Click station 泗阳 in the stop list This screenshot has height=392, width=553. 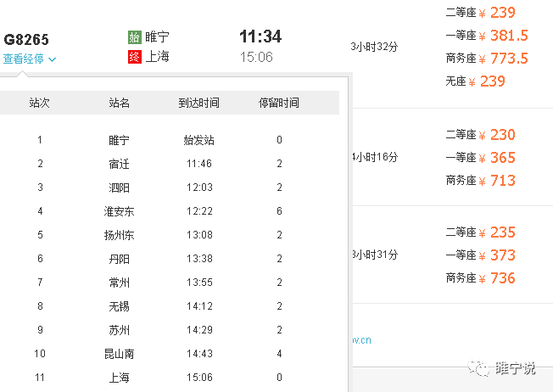120,188
